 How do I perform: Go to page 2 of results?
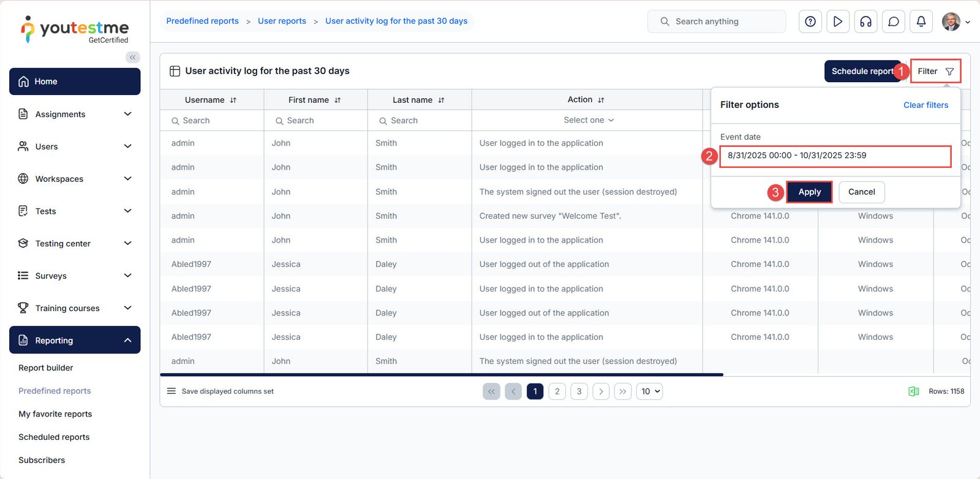tap(557, 391)
